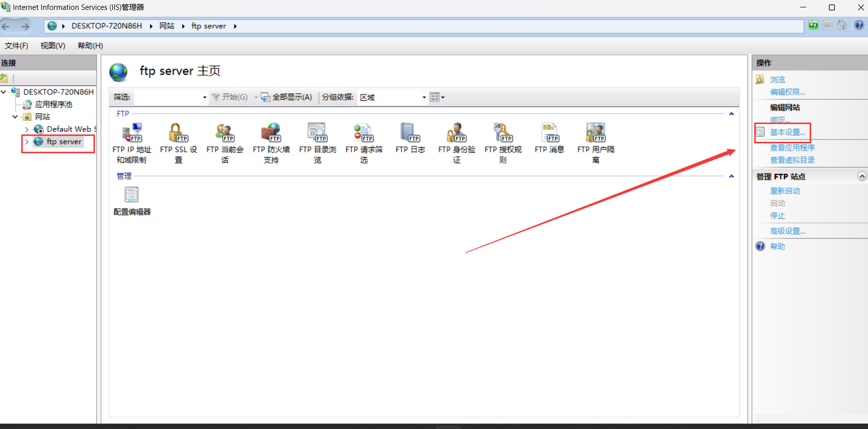Image resolution: width=868 pixels, height=429 pixels.
Task: Collapse the 网站 tree node
Action: coord(15,117)
